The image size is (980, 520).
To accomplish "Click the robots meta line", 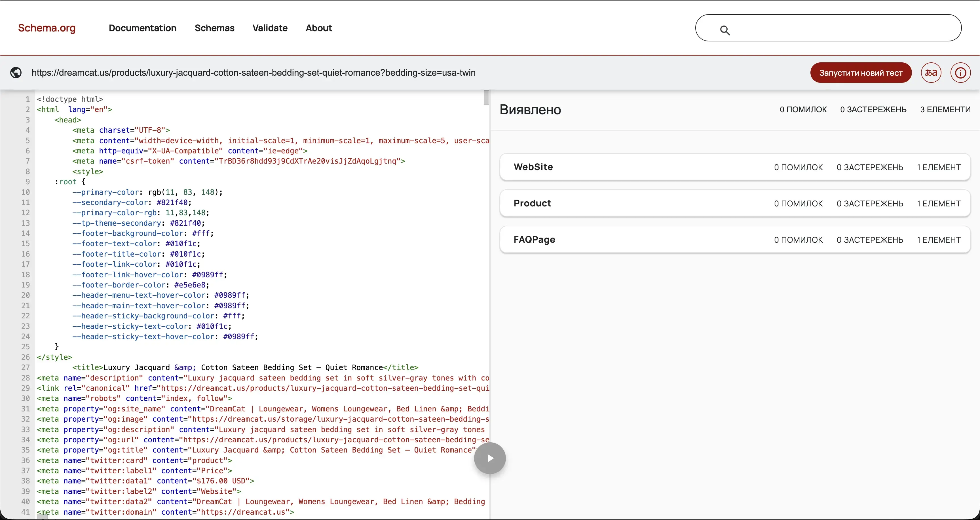I will pyautogui.click(x=134, y=398).
